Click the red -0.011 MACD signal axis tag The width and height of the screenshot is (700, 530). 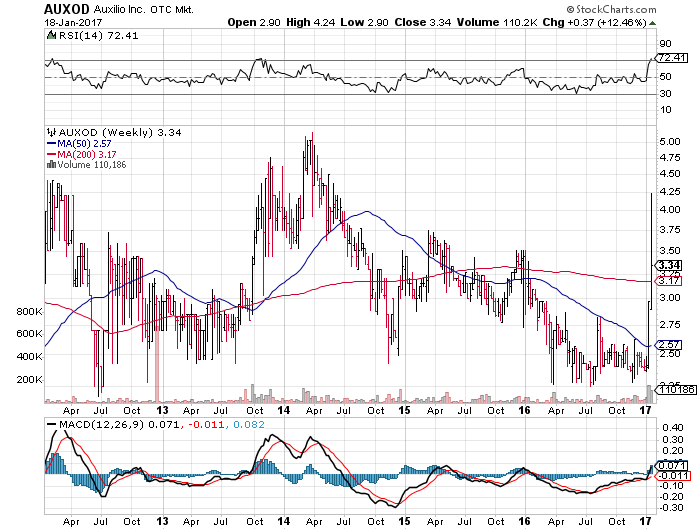[672, 476]
